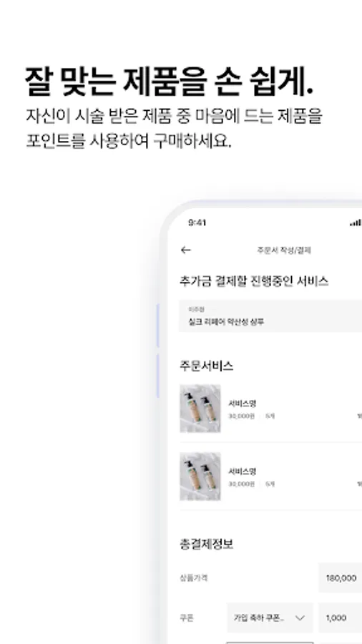Viewport: 362px width, 644px height.
Task: Click the 주문서비스 section heading
Action: (207, 366)
